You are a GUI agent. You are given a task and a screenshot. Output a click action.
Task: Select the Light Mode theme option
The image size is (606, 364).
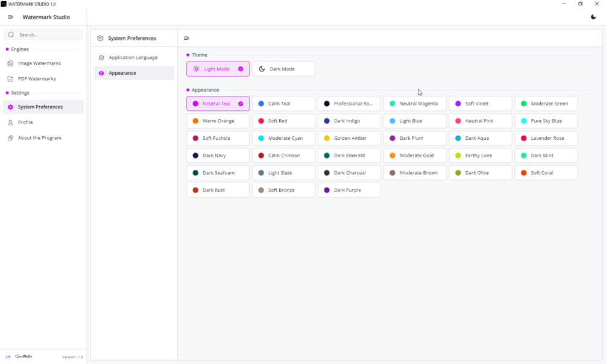[x=218, y=69]
